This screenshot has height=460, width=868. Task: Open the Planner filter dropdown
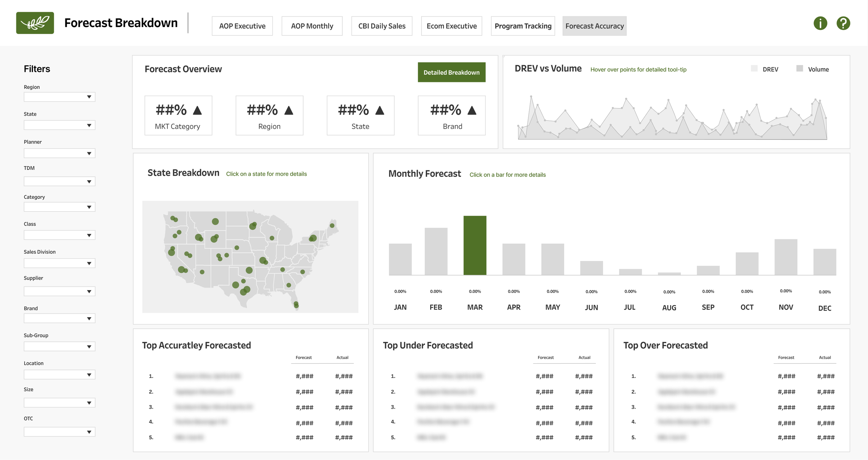point(89,153)
